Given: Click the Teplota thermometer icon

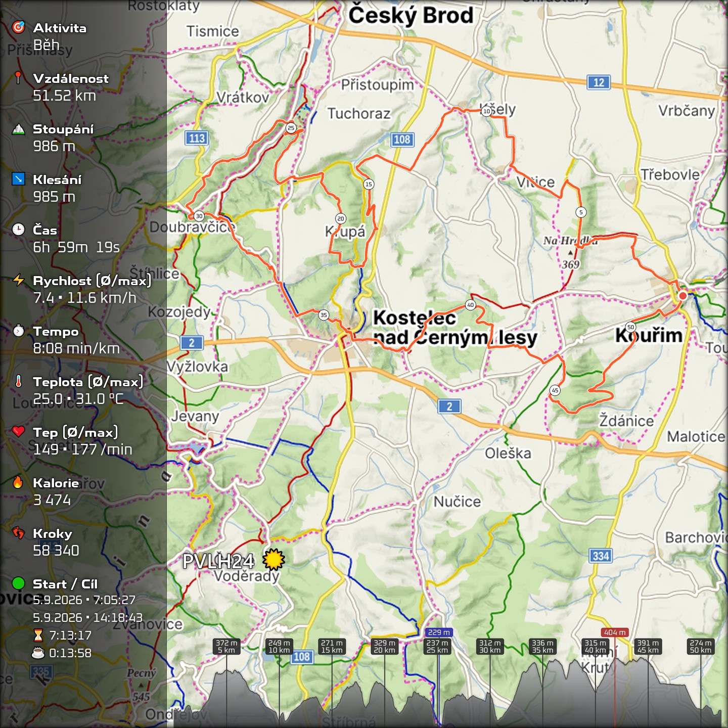Looking at the screenshot, I should coord(19,381).
